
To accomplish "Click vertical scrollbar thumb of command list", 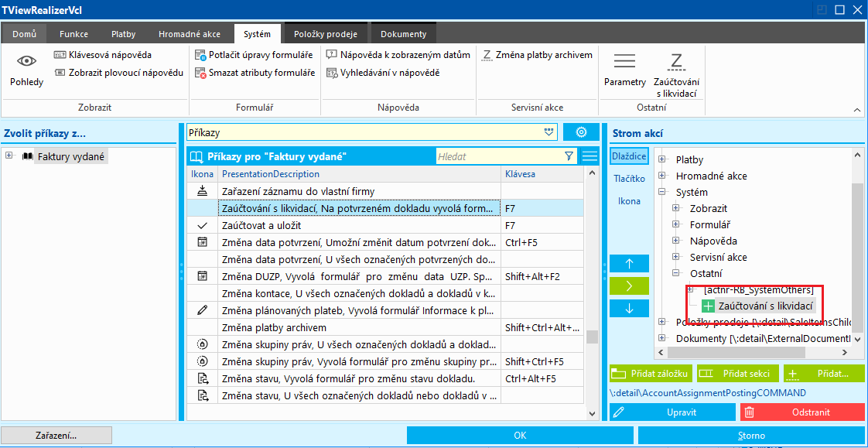I will click(592, 337).
